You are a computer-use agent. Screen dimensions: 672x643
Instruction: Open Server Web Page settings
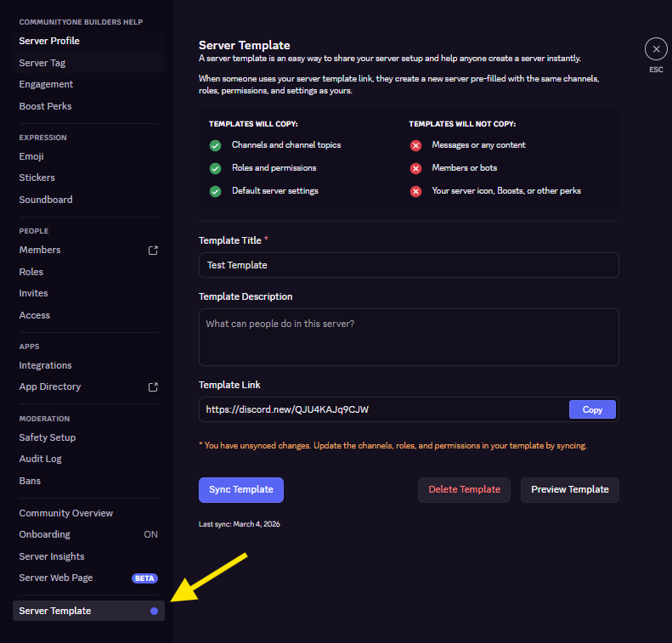(88, 578)
